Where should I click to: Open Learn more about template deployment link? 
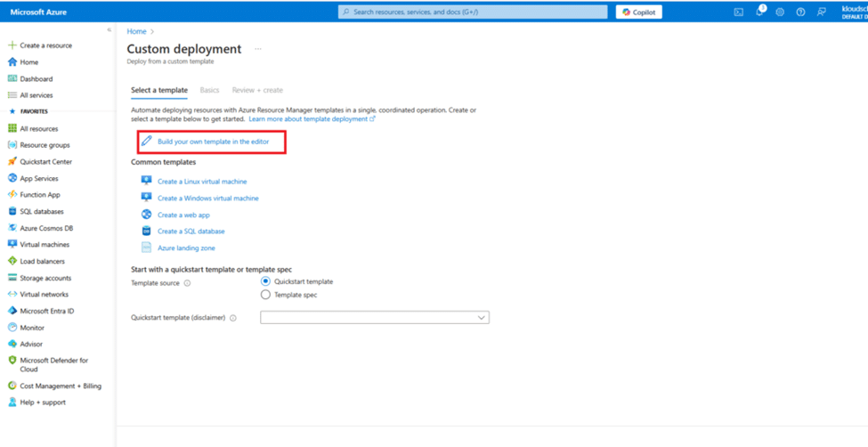(x=311, y=118)
